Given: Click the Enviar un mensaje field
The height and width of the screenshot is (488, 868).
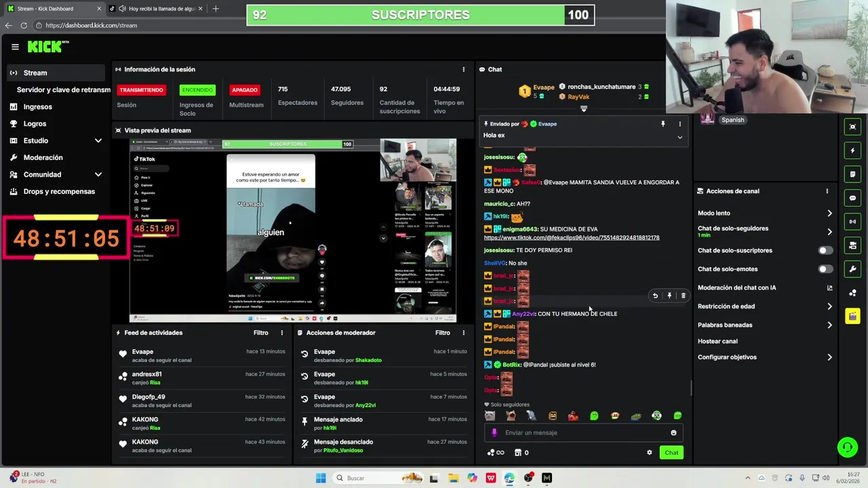Looking at the screenshot, I should point(583,432).
